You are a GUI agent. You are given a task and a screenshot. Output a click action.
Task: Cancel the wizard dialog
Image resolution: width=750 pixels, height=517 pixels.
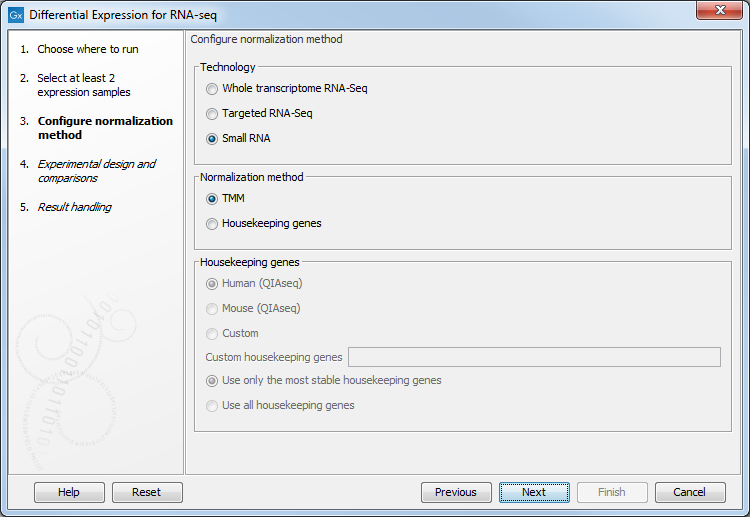pyautogui.click(x=690, y=492)
